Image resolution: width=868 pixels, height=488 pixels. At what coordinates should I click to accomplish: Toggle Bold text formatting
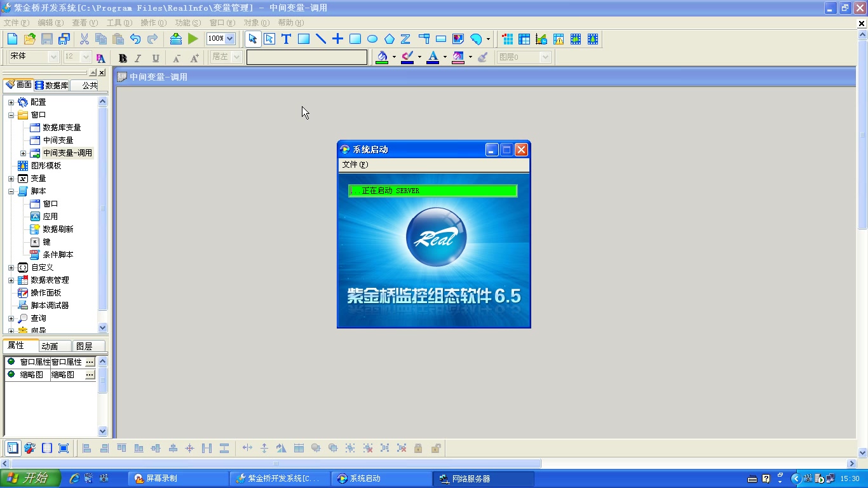coord(123,58)
